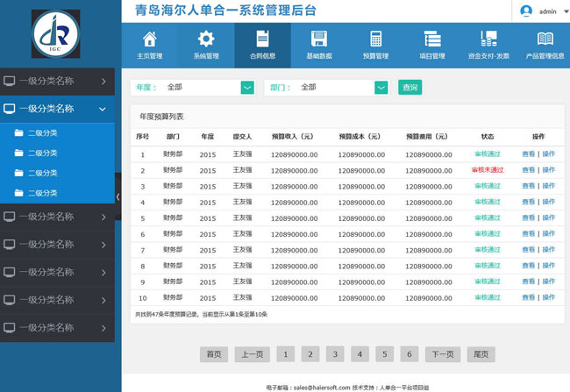Click 查看 link in row 2

pyautogui.click(x=528, y=170)
